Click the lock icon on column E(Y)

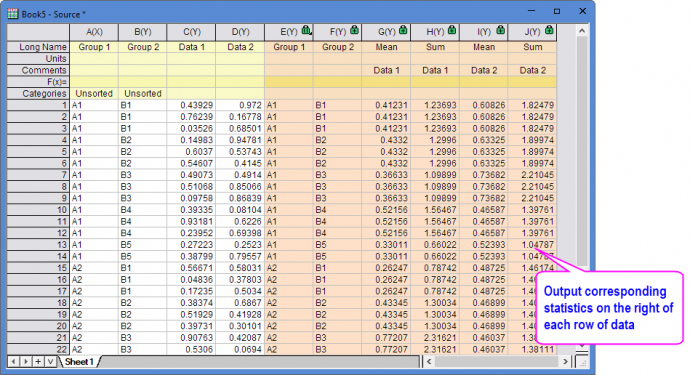306,30
